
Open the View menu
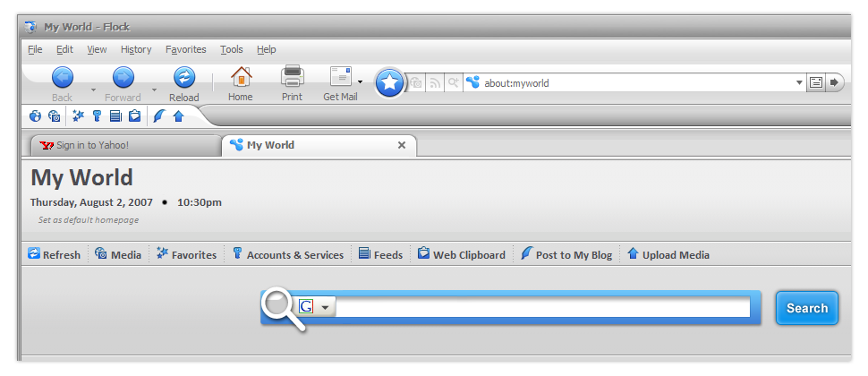pos(97,49)
